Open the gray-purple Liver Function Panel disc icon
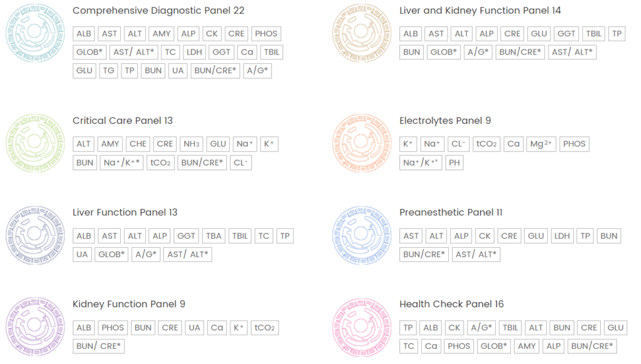The height and width of the screenshot is (364, 641). click(x=35, y=235)
